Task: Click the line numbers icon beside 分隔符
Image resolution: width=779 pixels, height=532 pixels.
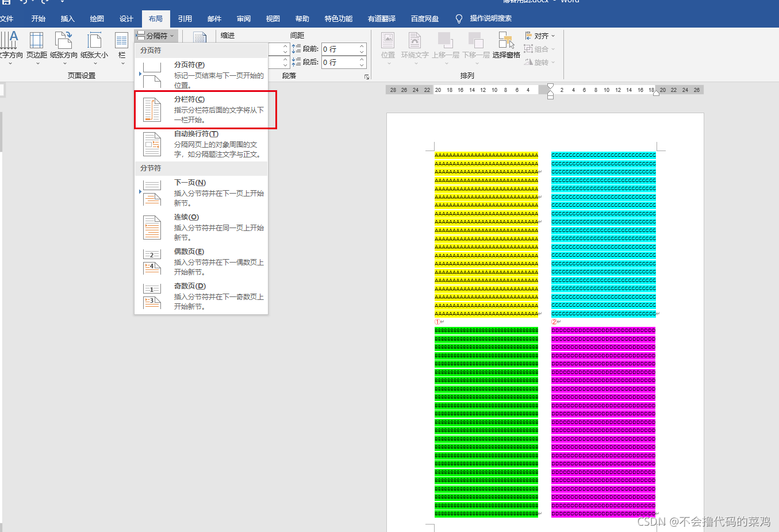Action: [199, 37]
